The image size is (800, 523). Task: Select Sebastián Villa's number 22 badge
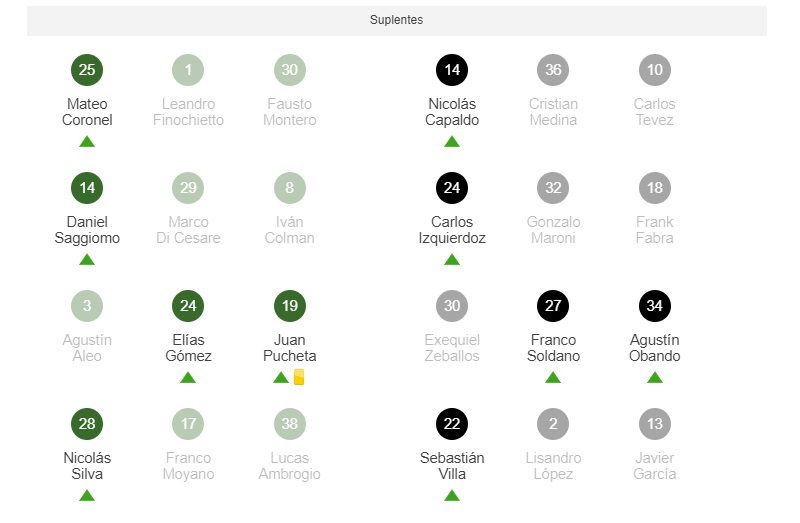(452, 424)
